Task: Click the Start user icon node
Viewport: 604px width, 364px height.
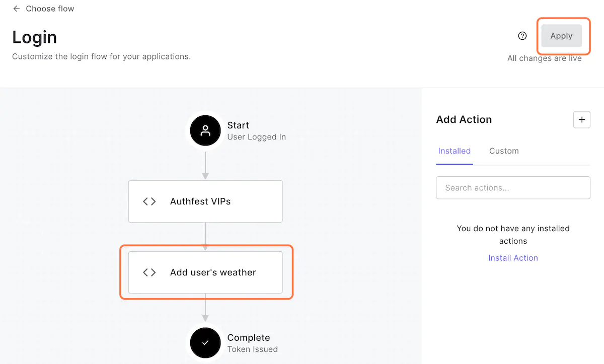Action: point(205,130)
